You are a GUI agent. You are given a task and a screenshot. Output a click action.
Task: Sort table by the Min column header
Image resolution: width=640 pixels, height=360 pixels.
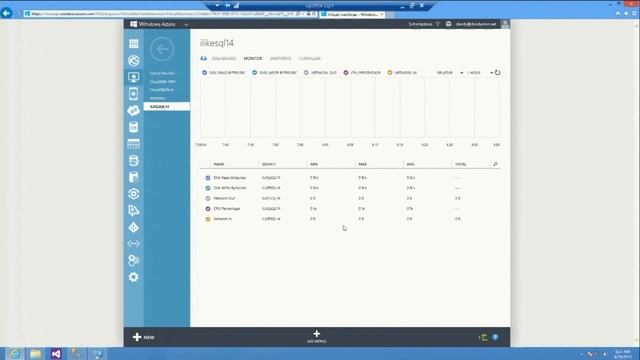click(313, 164)
